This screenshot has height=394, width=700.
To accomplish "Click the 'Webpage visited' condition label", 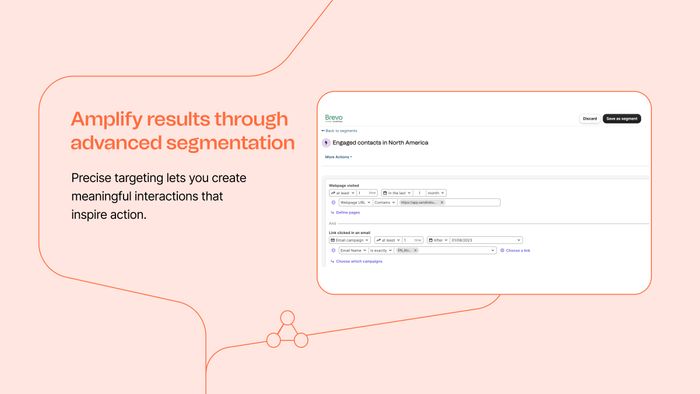I will pos(344,186).
